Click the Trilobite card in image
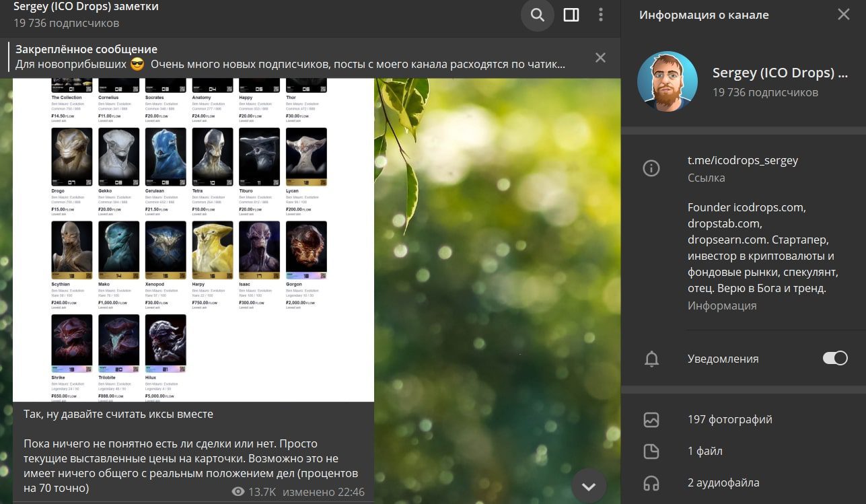 (x=119, y=343)
